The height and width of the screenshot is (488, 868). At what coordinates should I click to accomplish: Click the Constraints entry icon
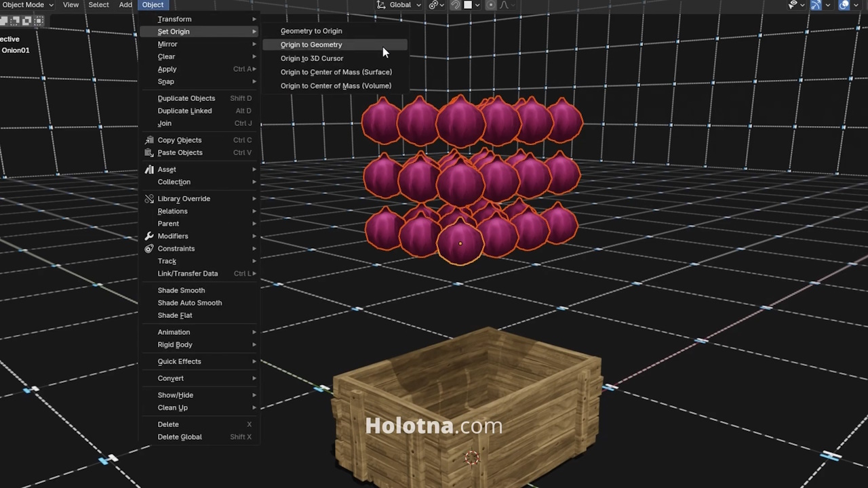pos(149,249)
